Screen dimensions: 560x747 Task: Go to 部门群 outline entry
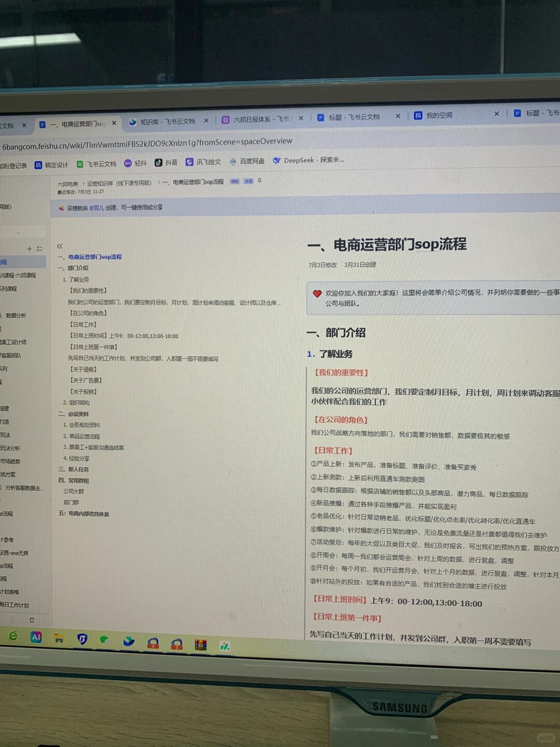tap(71, 503)
